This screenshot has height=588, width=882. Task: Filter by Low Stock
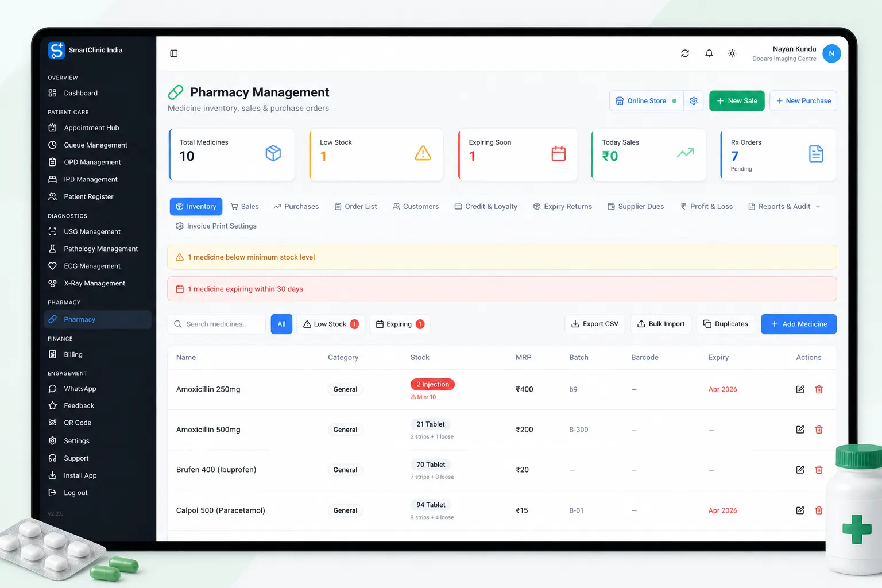331,324
